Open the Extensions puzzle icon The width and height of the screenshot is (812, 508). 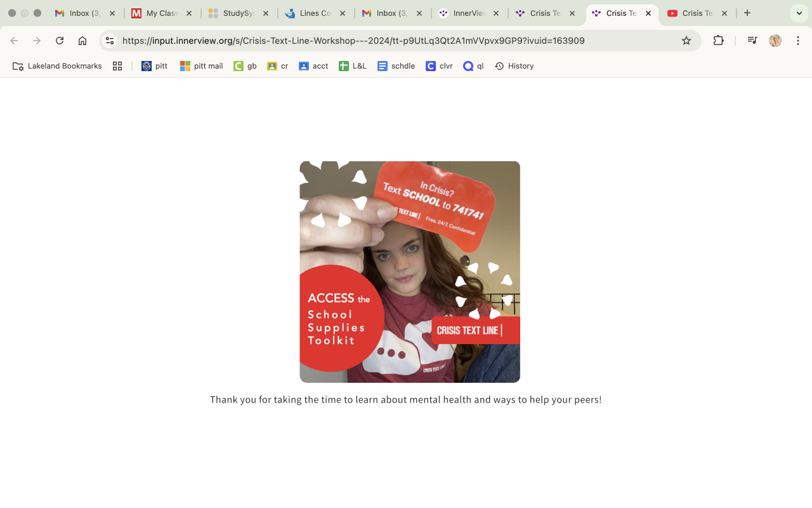[x=718, y=41]
